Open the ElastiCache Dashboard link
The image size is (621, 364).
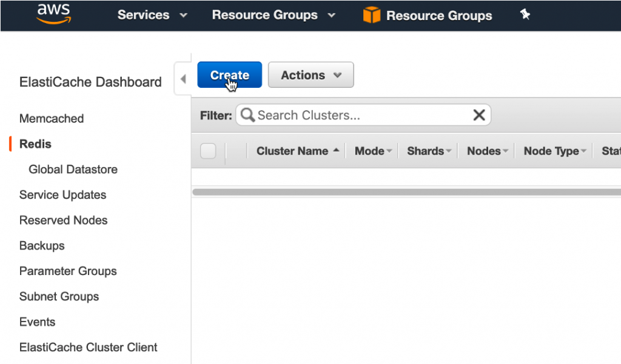click(90, 82)
